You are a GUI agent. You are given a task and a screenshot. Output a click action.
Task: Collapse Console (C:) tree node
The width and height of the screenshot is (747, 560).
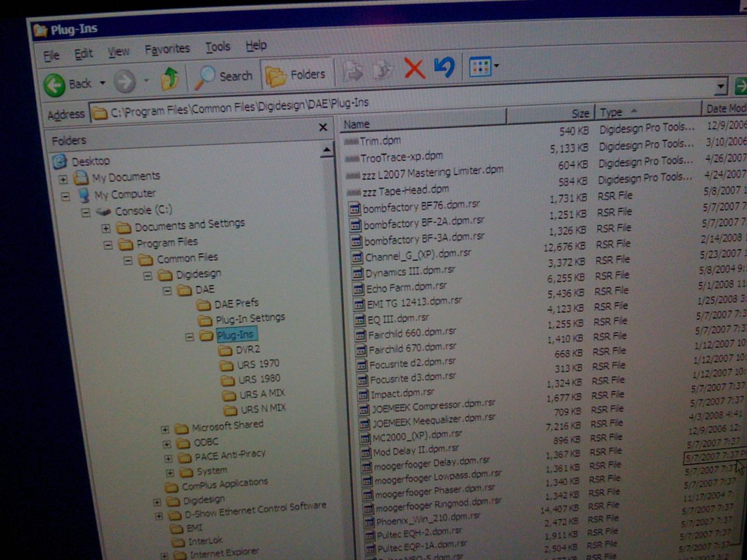pyautogui.click(x=86, y=213)
